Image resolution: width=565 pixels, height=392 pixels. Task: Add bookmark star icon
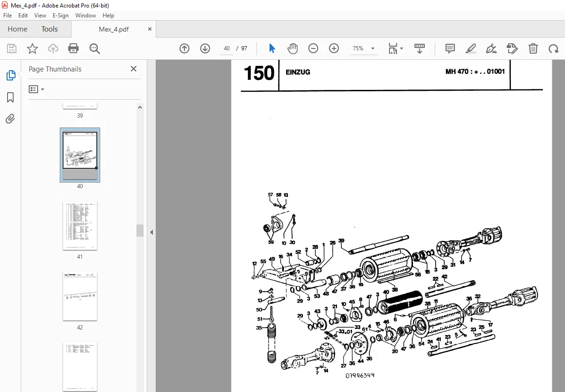click(32, 48)
